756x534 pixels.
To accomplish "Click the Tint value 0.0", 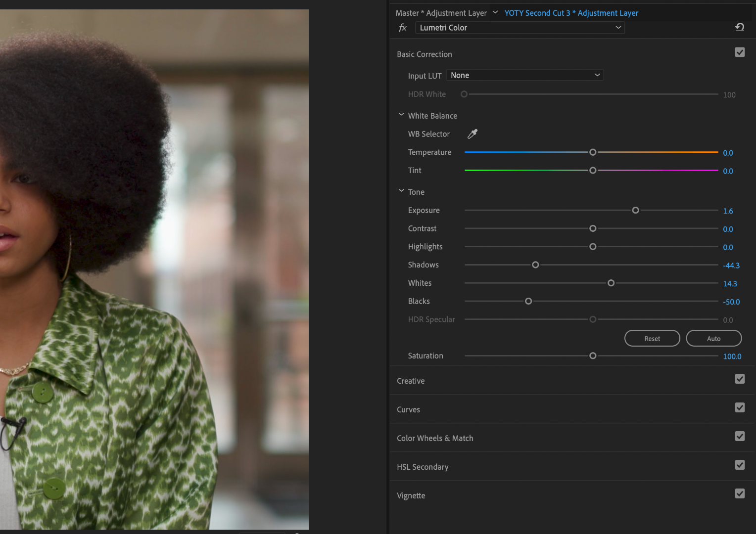I will click(x=728, y=171).
